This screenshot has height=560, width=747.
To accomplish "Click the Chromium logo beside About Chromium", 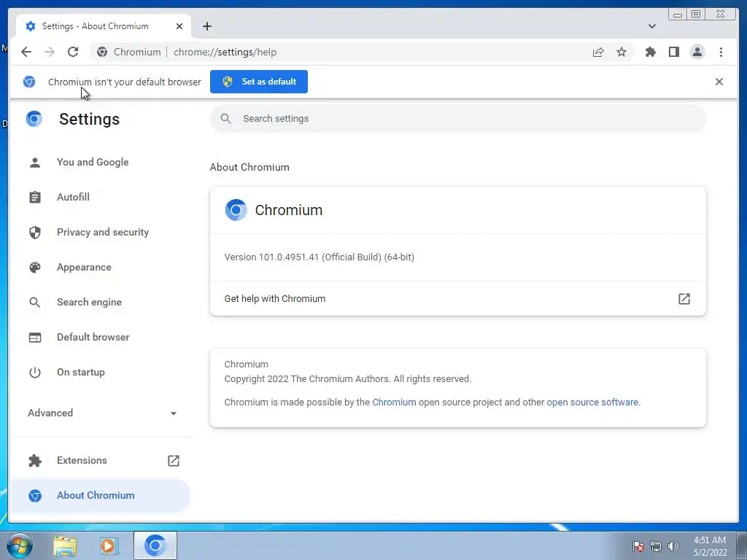I will pyautogui.click(x=35, y=496).
